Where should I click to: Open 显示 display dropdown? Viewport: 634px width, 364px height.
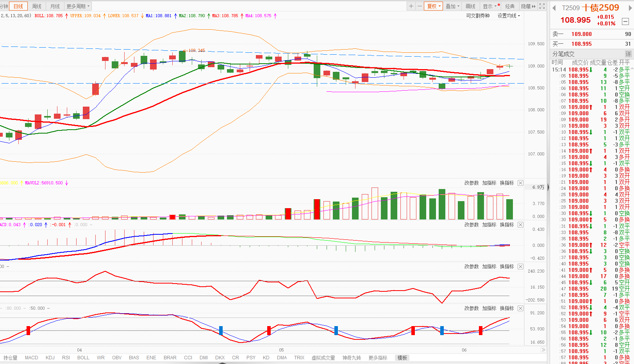click(x=490, y=6)
